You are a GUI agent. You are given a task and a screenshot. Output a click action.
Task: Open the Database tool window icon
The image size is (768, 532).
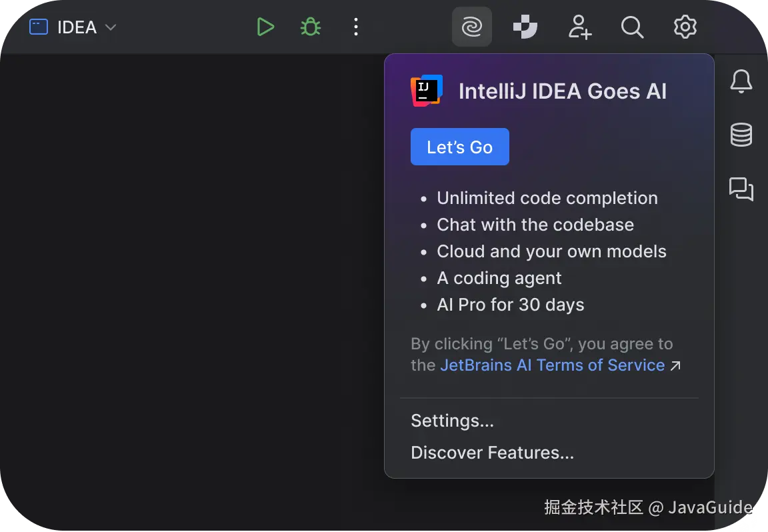tap(741, 135)
